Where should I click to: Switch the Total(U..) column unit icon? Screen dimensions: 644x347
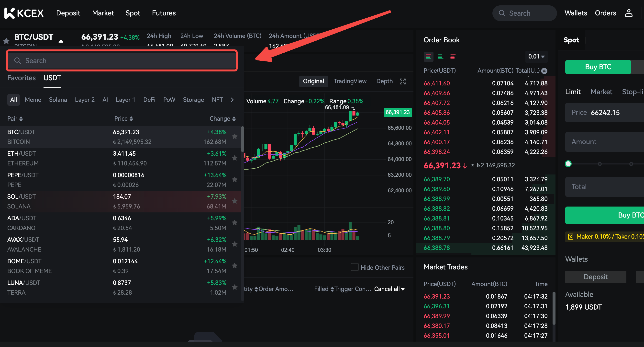click(x=544, y=71)
